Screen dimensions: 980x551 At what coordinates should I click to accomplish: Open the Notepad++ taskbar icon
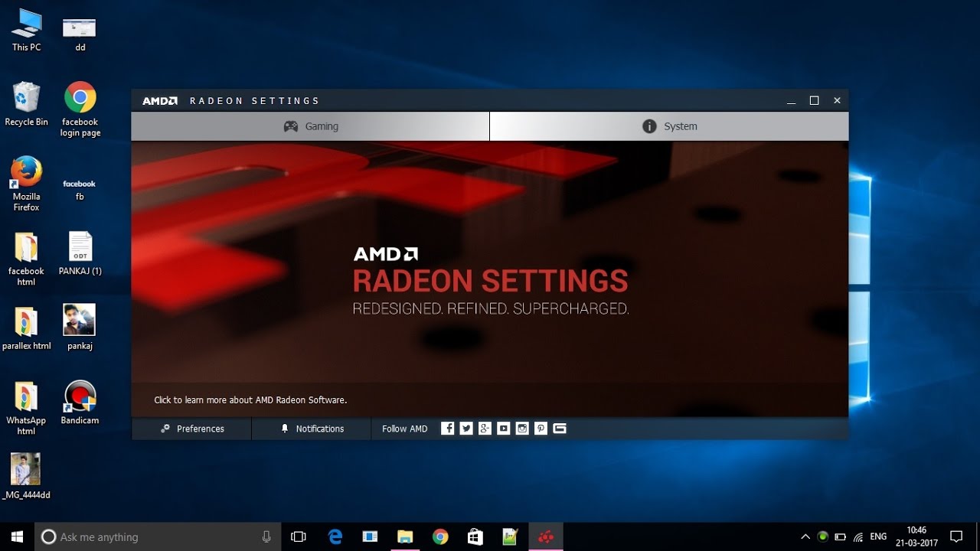[x=510, y=536]
